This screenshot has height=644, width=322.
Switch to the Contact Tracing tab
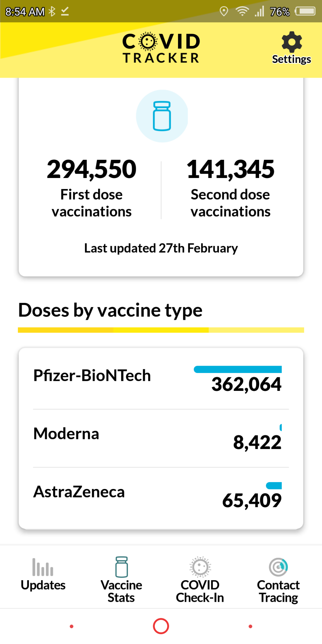(x=278, y=591)
